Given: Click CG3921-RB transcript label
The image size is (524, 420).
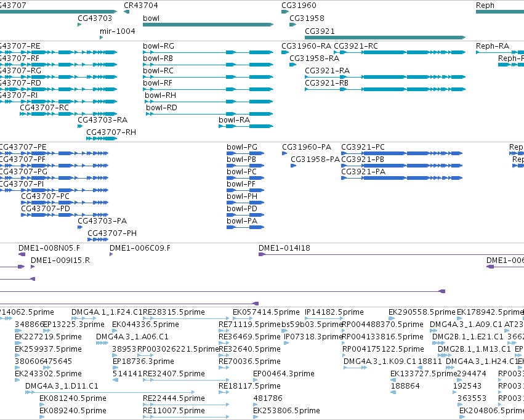Looking at the screenshot, I should click(x=326, y=83).
